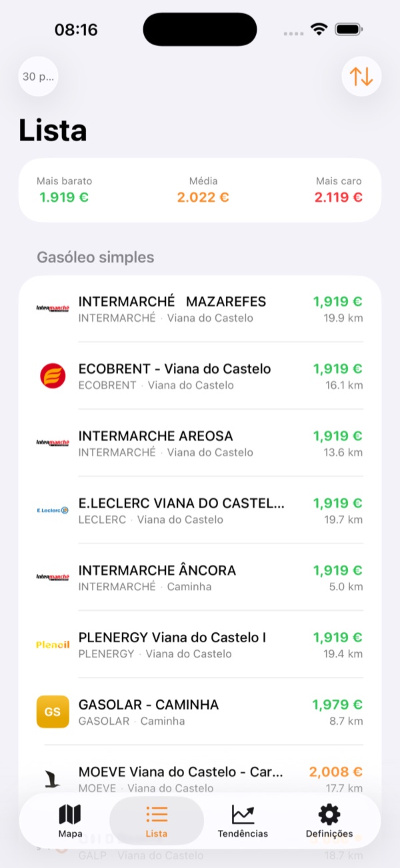
Task: Tap the Intermarché logo beside AREOSA station
Action: [x=53, y=443]
